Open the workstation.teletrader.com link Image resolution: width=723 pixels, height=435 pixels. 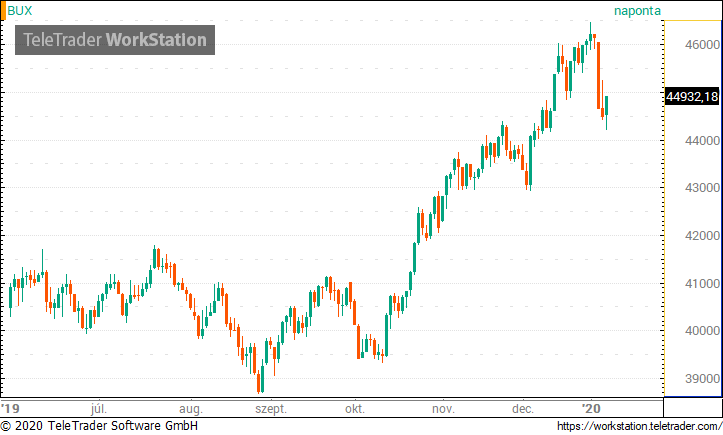[x=639, y=426]
